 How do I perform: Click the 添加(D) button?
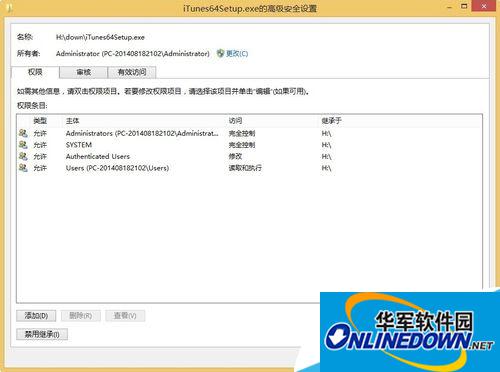tap(36, 316)
